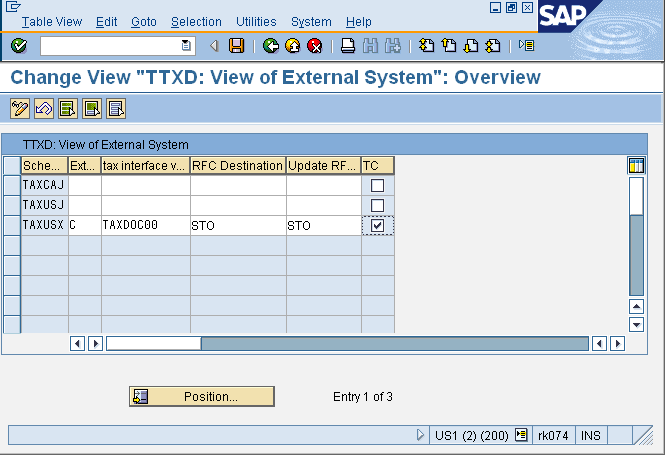The image size is (665, 455).
Task: Click the Undo Change icon
Action: click(x=43, y=108)
